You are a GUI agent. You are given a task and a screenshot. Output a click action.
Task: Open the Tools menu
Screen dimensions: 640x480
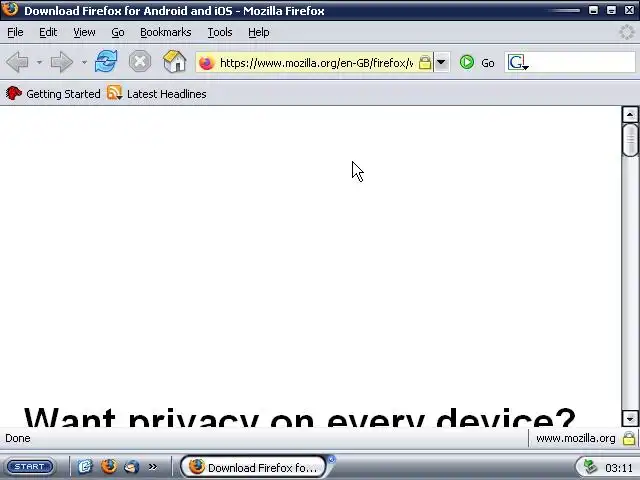(220, 32)
